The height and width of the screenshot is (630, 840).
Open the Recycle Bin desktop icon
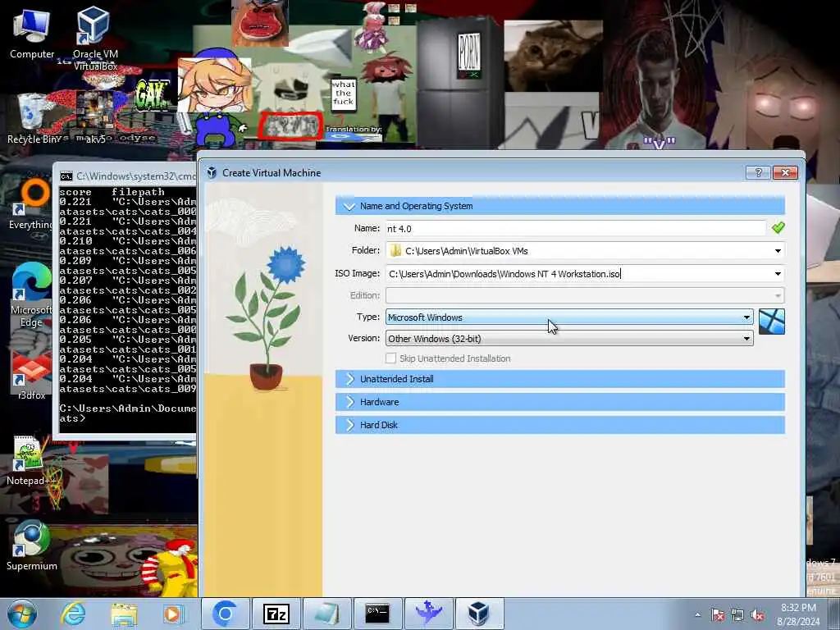click(x=32, y=119)
